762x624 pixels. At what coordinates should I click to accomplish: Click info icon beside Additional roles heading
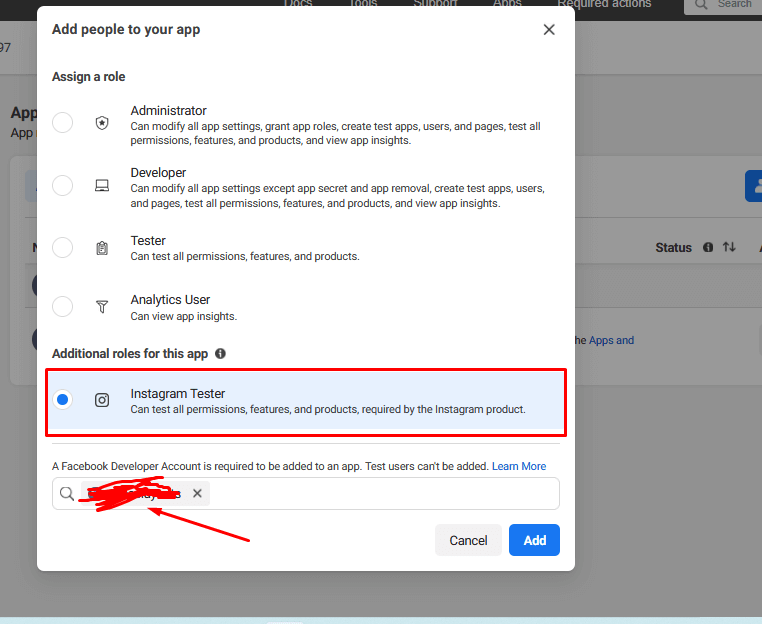(x=220, y=354)
